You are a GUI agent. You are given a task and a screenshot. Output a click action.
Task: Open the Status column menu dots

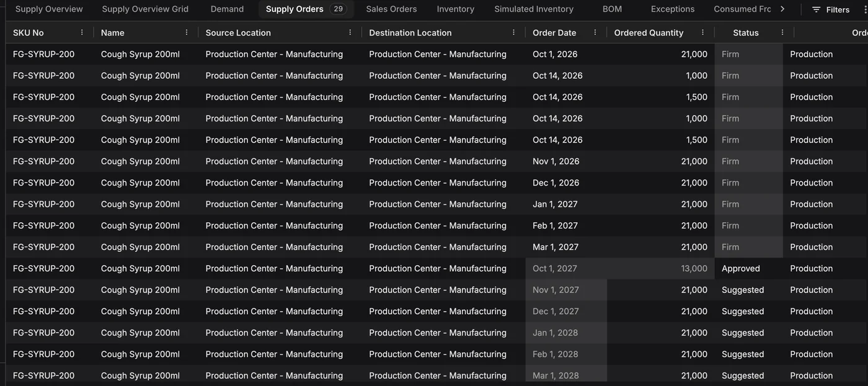782,32
